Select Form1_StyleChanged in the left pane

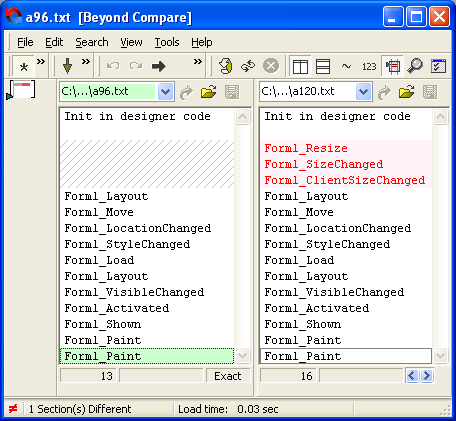coord(127,244)
